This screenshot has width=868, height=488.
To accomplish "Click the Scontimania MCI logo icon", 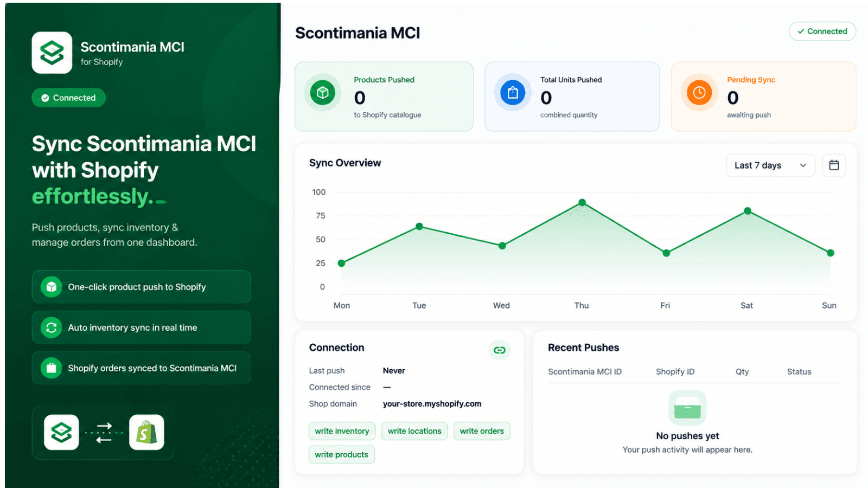I will (x=52, y=53).
